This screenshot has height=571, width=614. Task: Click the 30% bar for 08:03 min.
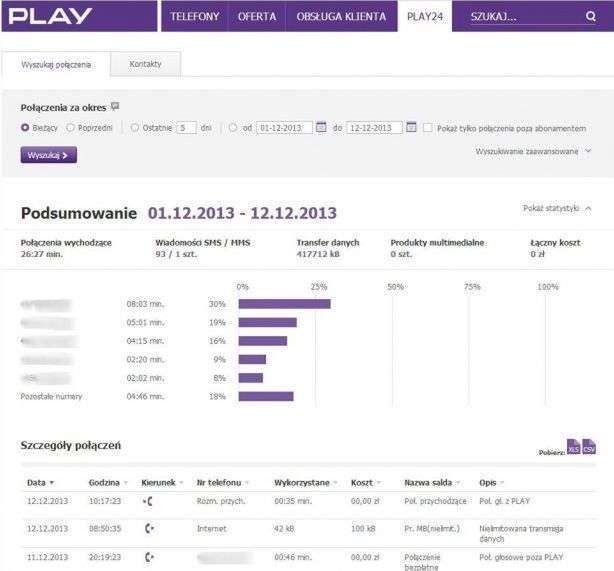(x=285, y=304)
